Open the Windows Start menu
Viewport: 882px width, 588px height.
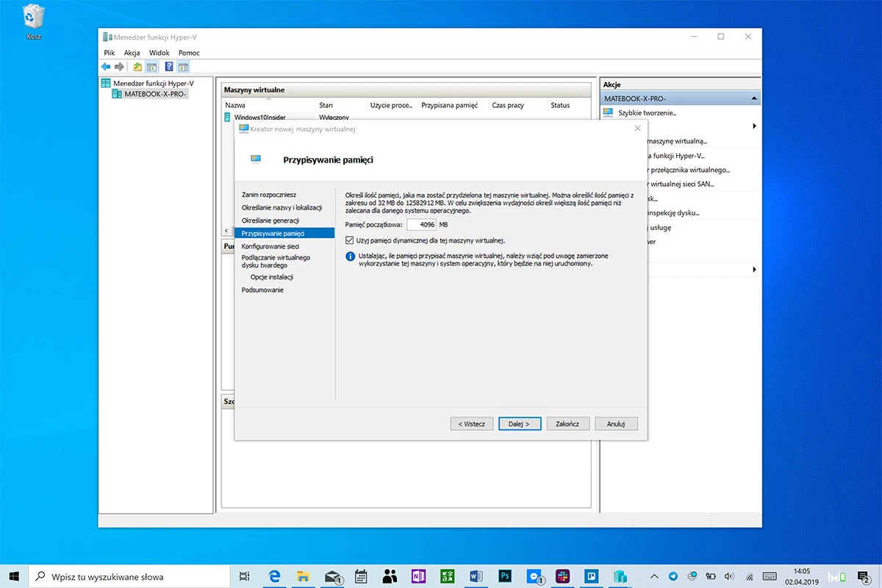click(15, 576)
